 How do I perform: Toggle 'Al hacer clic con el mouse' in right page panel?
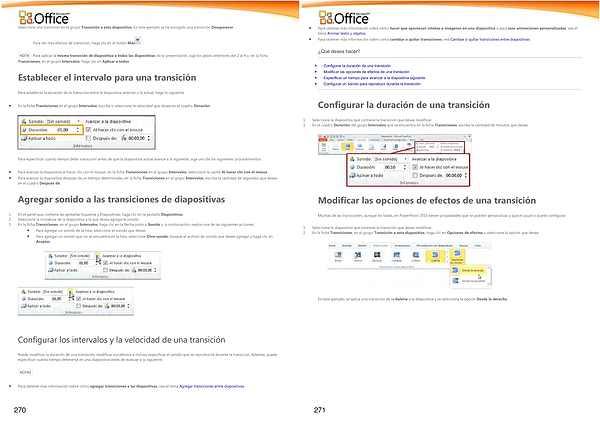coord(415,166)
